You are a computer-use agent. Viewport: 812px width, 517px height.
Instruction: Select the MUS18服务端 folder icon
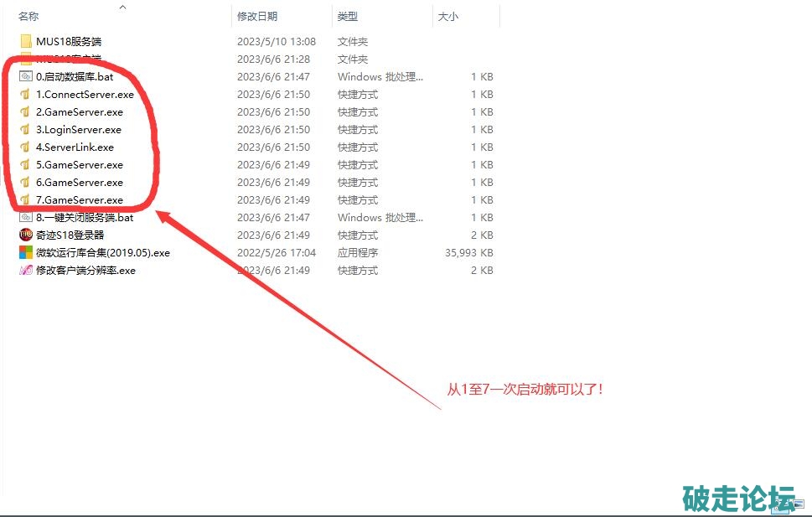pyautogui.click(x=25, y=41)
